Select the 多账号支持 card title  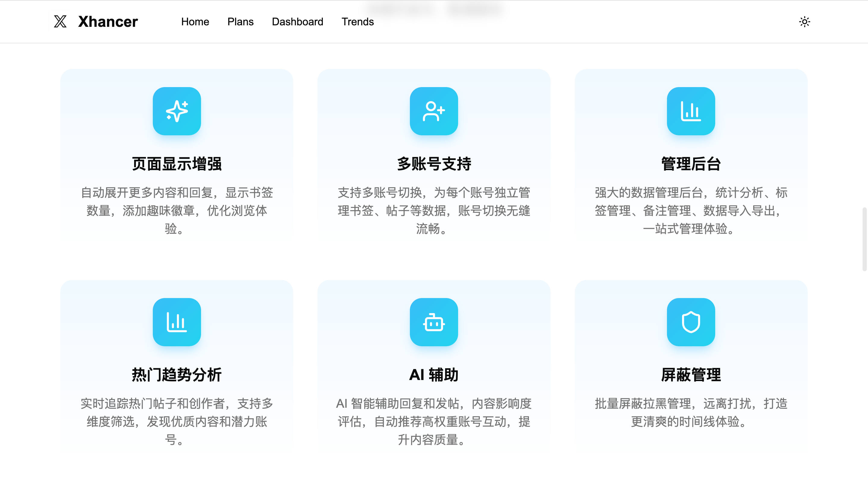pos(434,164)
